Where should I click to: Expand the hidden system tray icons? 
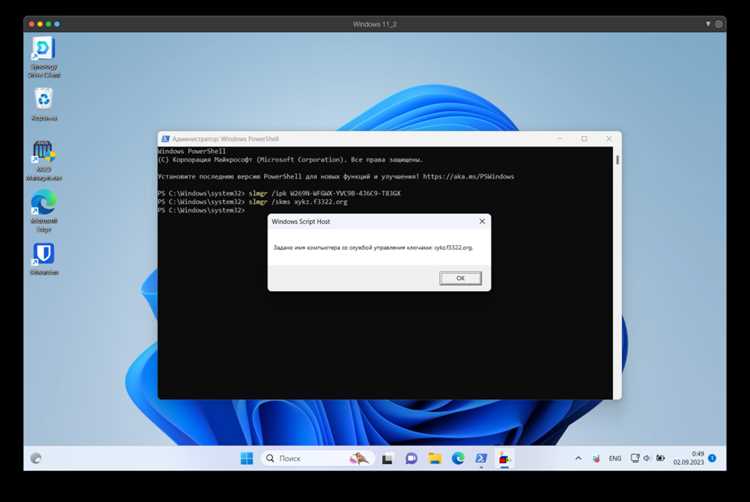pos(578,458)
